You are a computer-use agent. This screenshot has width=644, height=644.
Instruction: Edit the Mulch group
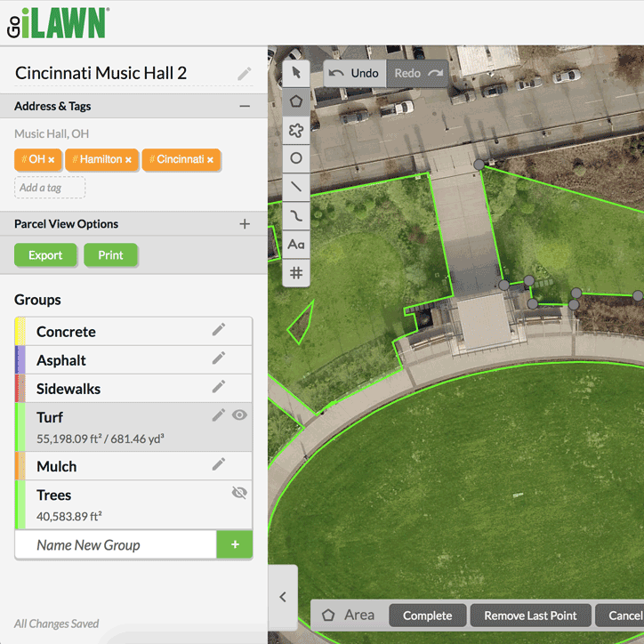(219, 464)
